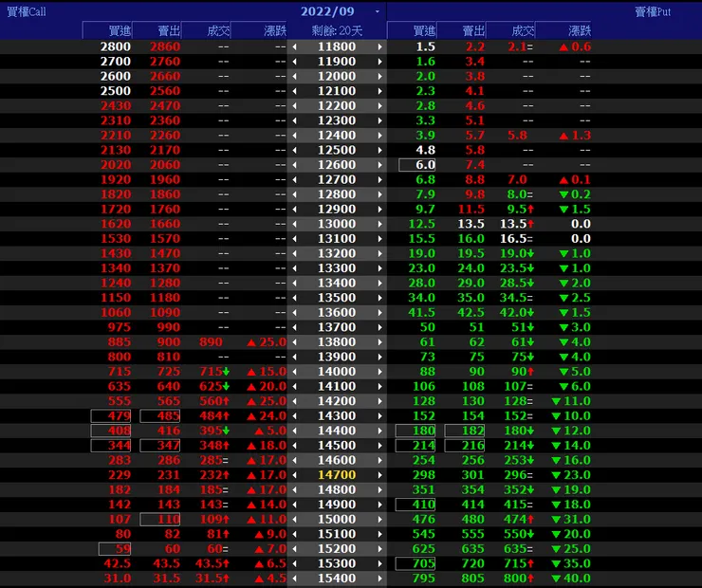Click the 買權Call section label
Viewport: 702px width, 588px height.
(27, 11)
